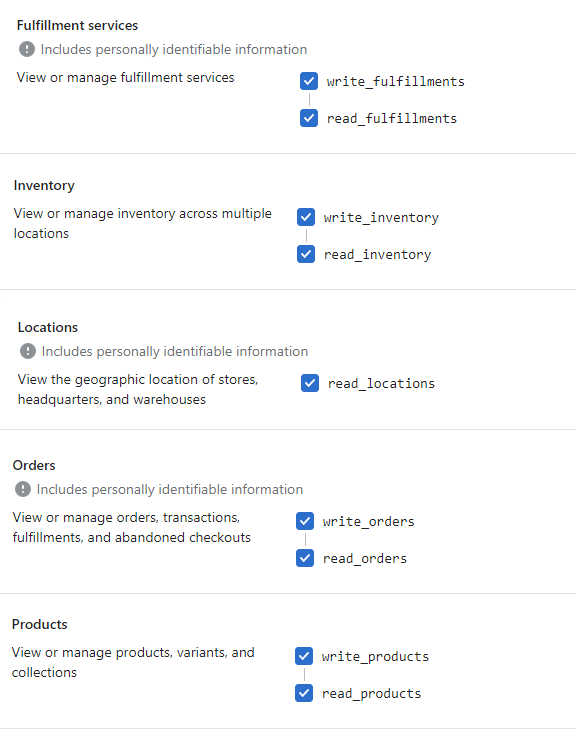Click the Locations personally identifiable info icon
Screen dimensions: 576x737
[28, 351]
